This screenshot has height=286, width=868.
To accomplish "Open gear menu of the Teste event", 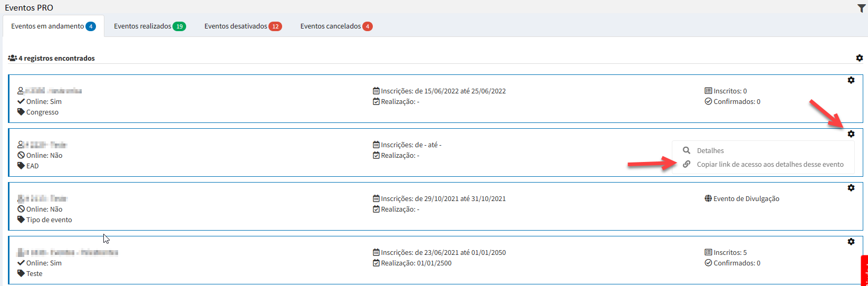I will [x=851, y=242].
